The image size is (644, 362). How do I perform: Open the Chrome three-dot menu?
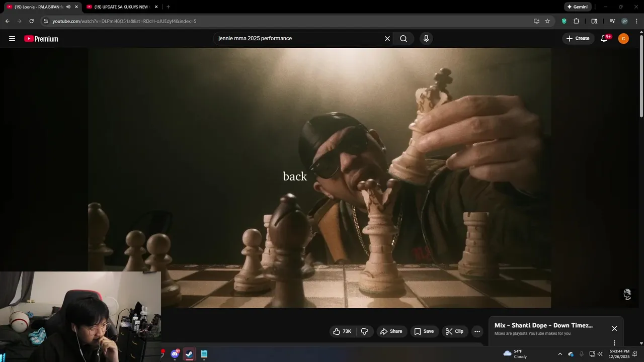pyautogui.click(x=637, y=21)
